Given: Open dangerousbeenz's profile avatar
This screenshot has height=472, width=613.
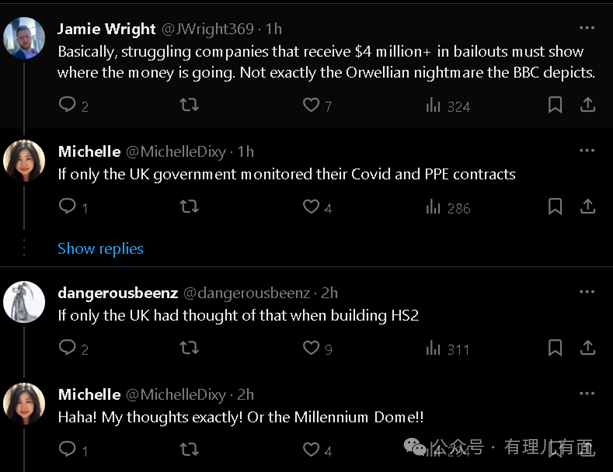Looking at the screenshot, I should tap(24, 302).
